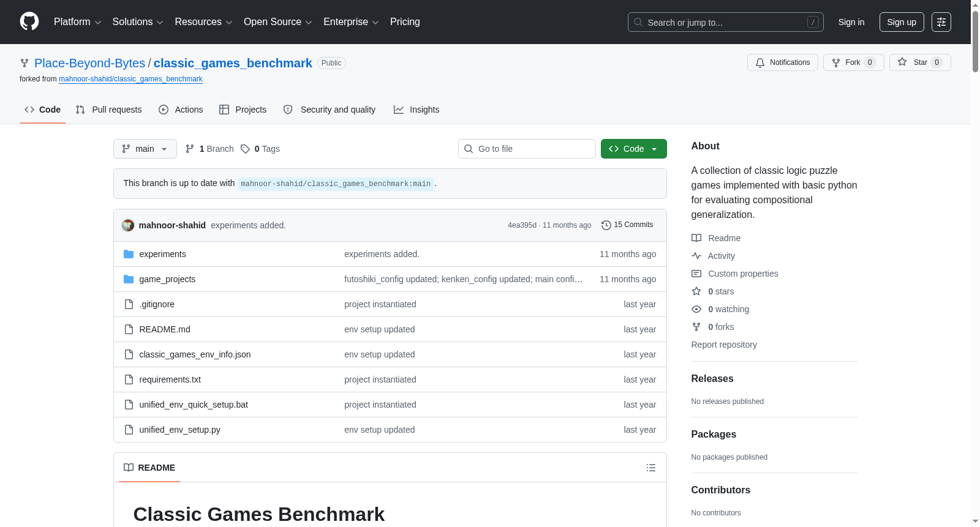Open the GitHub homepage logo
Screen dimensions: 980x527
pos(29,21)
